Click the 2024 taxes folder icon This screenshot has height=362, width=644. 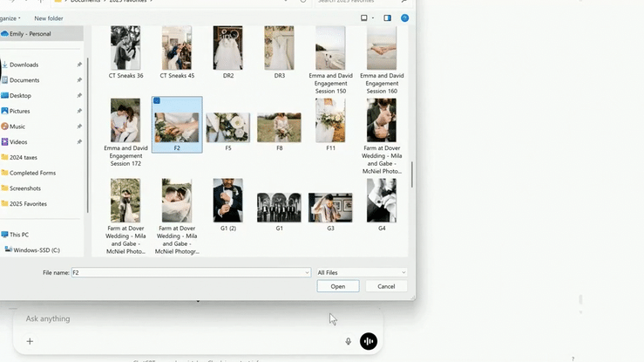[4, 157]
